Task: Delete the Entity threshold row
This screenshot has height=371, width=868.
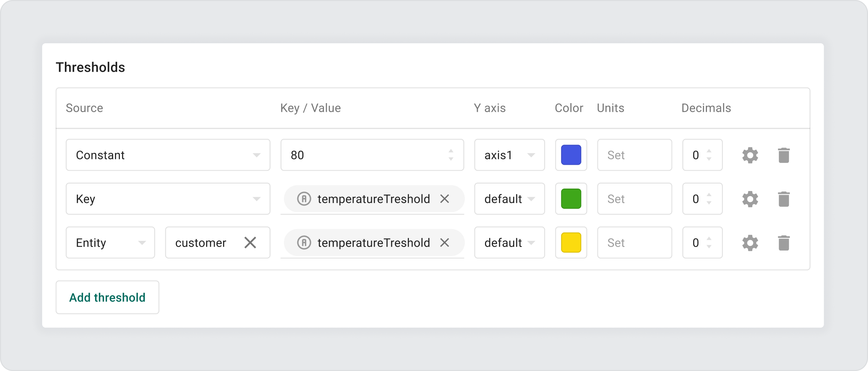Action: pos(784,242)
